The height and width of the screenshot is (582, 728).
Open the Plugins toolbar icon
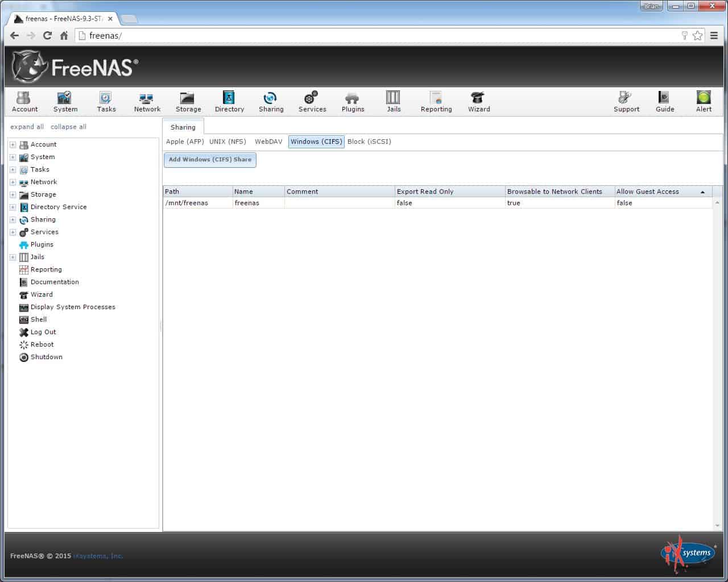click(x=353, y=102)
